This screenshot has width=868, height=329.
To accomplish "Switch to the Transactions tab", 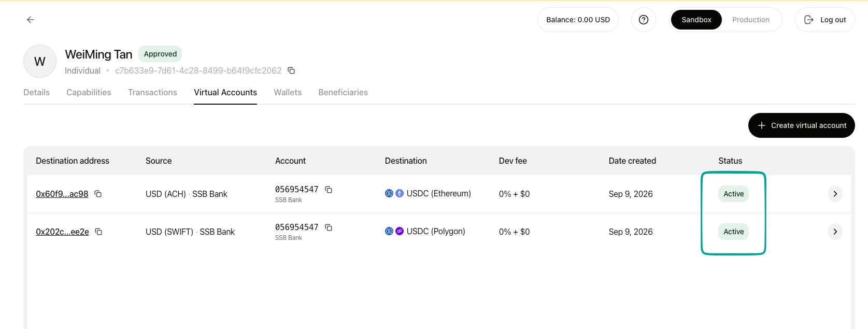I will click(152, 92).
